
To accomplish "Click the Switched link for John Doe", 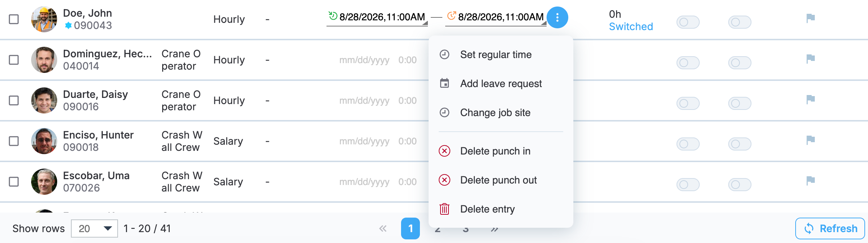I will click(x=631, y=27).
